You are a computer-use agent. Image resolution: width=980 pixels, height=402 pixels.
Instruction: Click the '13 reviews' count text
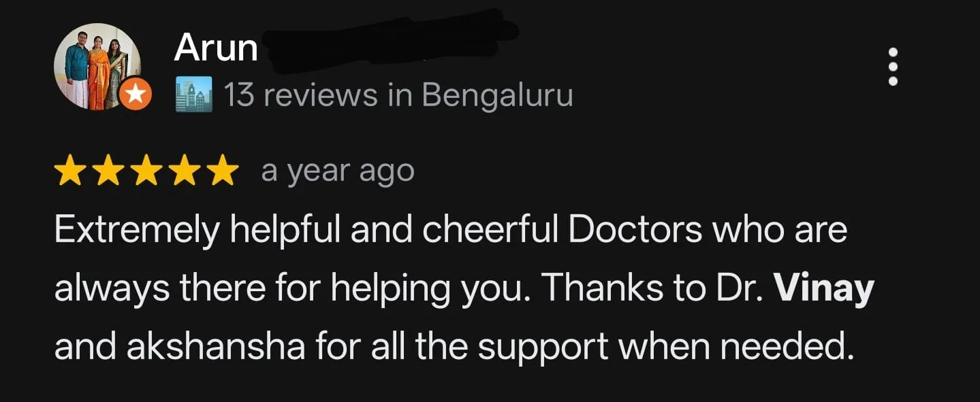point(302,95)
